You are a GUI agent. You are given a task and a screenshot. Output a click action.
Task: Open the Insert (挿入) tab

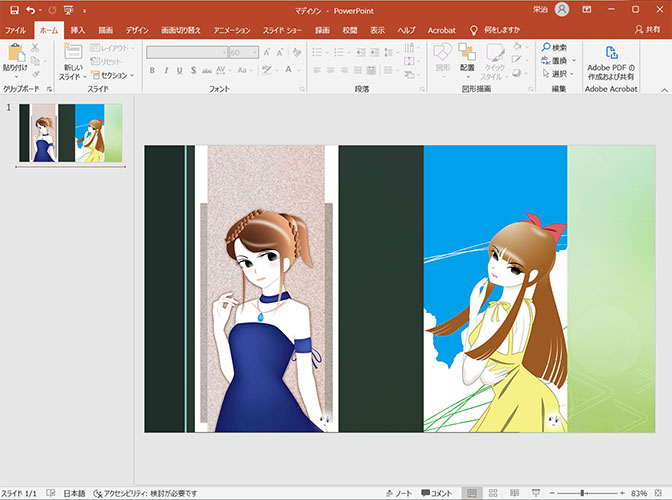77,30
